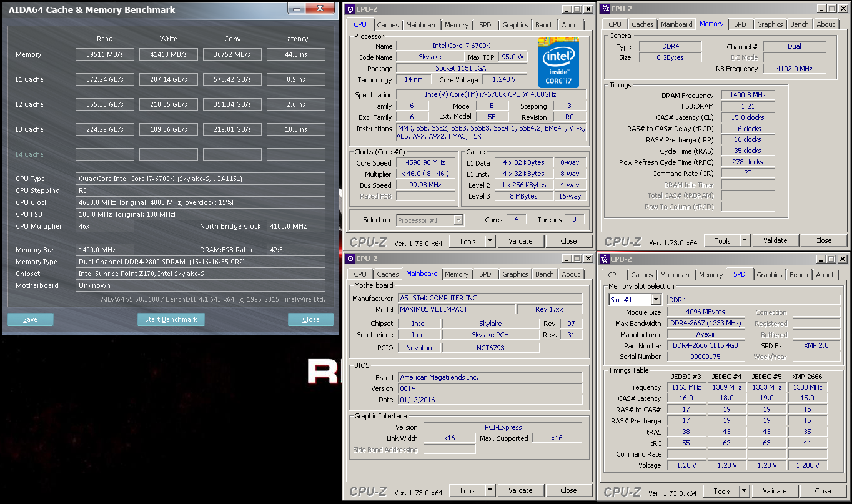Viewport: 852px width, 504px height.
Task: Click Core Speed value 4598.90 MHz
Action: (x=425, y=163)
